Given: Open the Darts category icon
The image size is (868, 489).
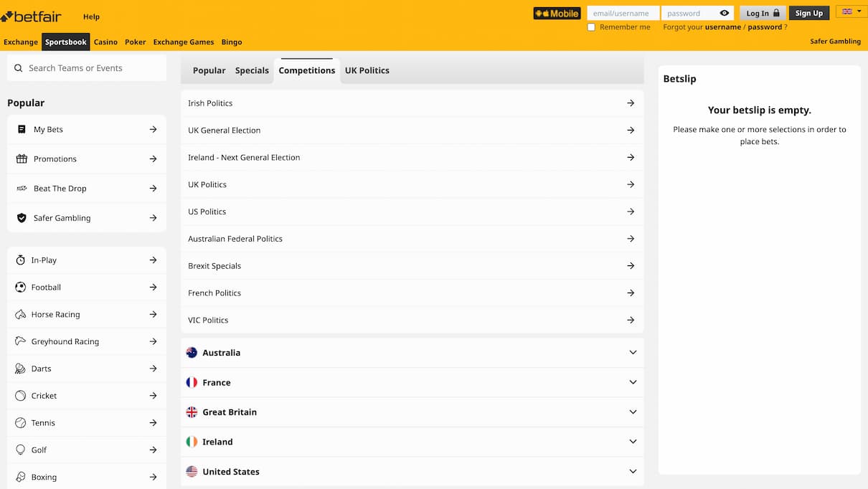Looking at the screenshot, I should point(21,369).
